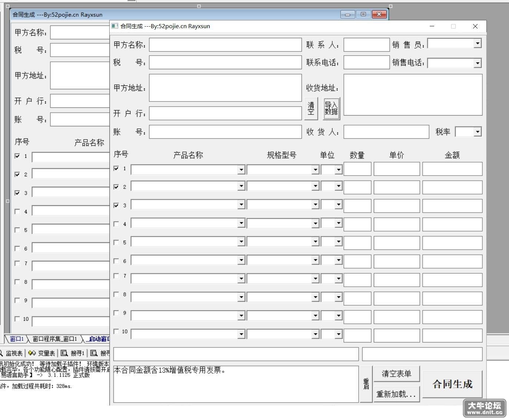Tick row 6 checkbox in front window
Viewport: 509px width, 420px height.
[116, 261]
